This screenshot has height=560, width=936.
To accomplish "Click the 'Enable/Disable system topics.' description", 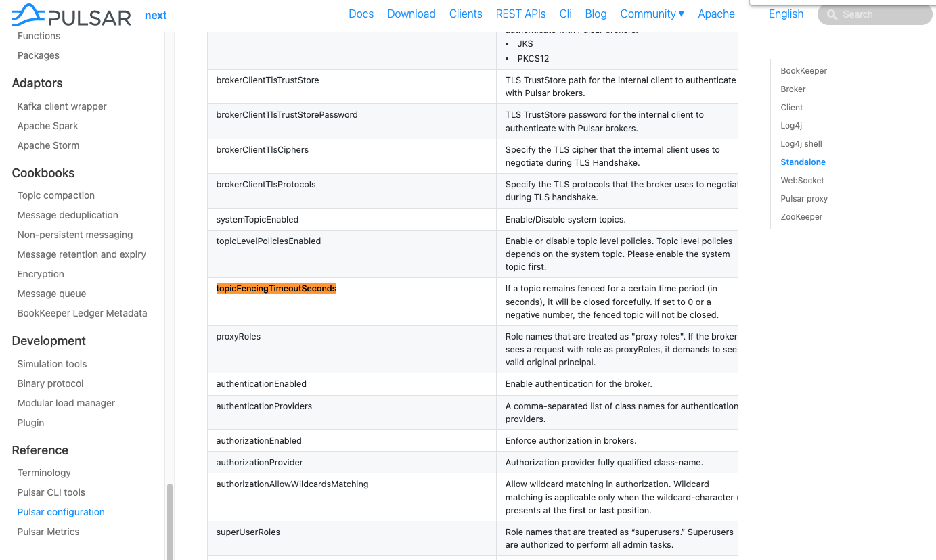I will [565, 220].
